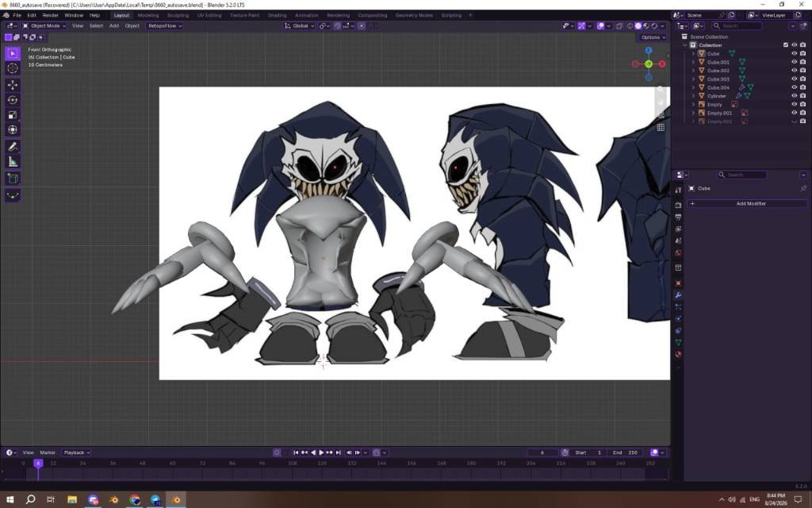Viewport: 812px width, 508px height.
Task: Open Global transform orientation dropdown
Action: point(299,25)
